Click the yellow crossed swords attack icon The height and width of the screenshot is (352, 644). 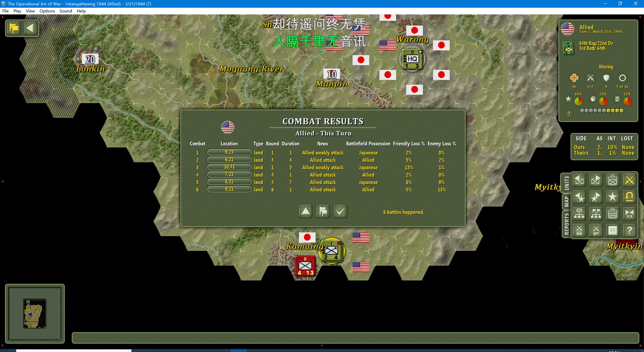coord(630,180)
